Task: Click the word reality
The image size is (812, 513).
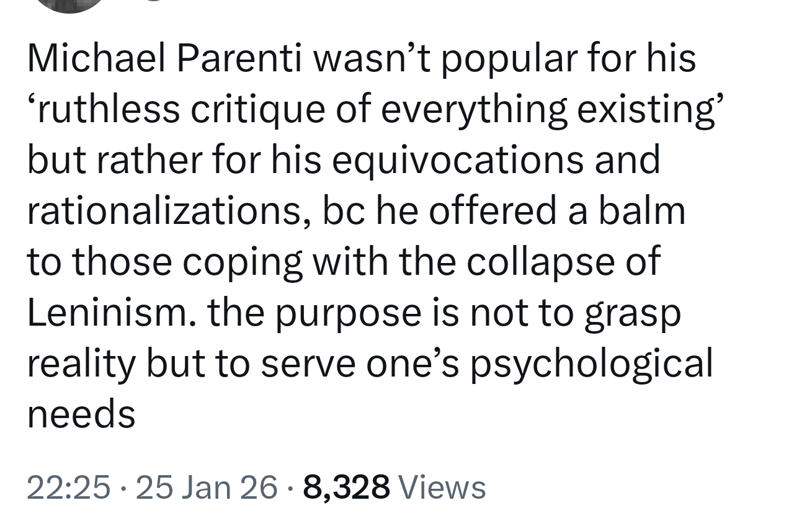Action: (81, 364)
